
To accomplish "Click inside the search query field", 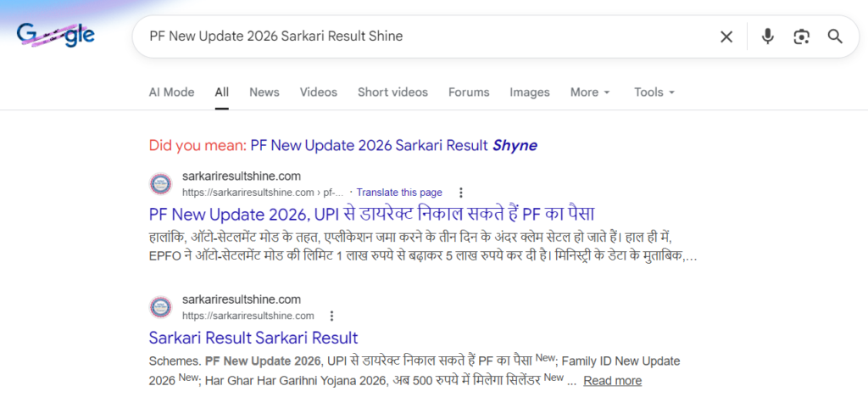I will click(424, 36).
